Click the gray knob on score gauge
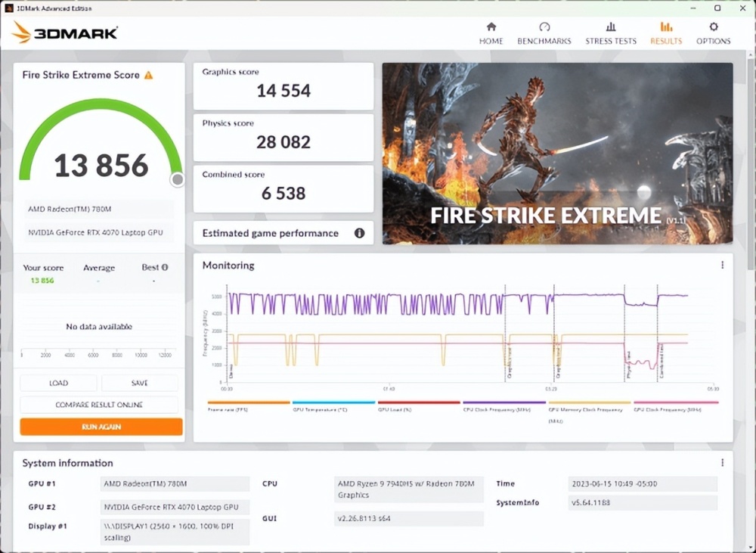 (x=178, y=179)
